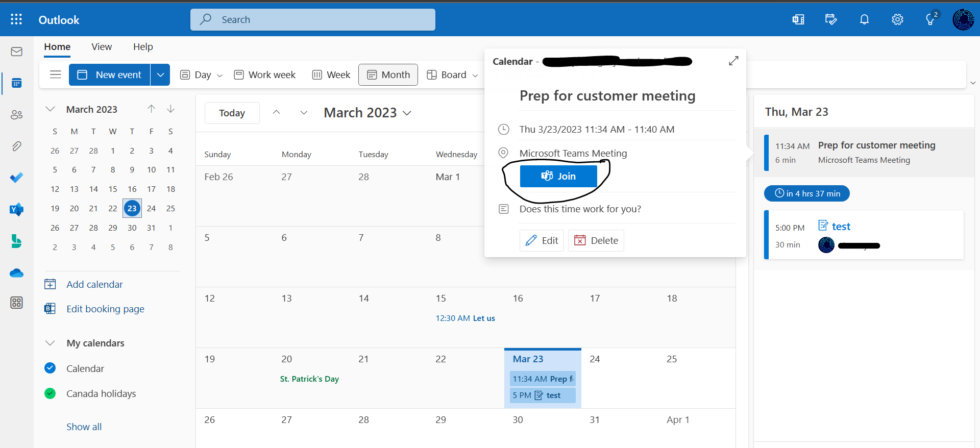Click the New event button

pos(109,74)
